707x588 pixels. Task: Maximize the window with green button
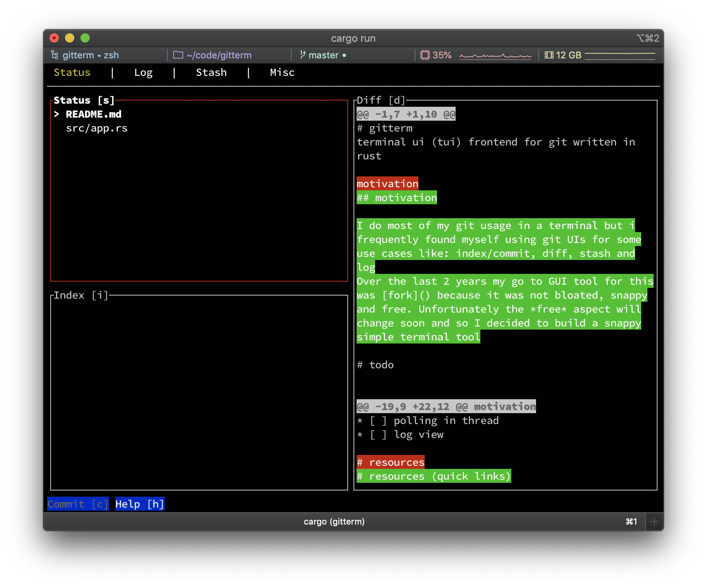(85, 38)
